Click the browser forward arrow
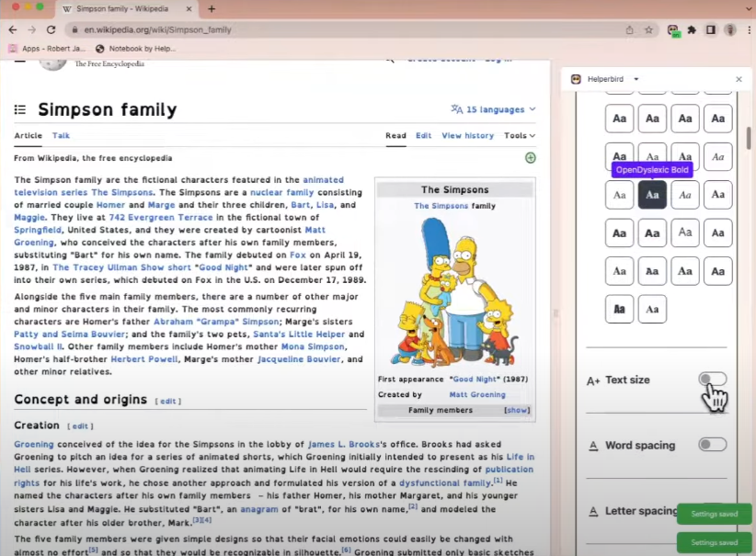The image size is (756, 556). click(x=32, y=30)
